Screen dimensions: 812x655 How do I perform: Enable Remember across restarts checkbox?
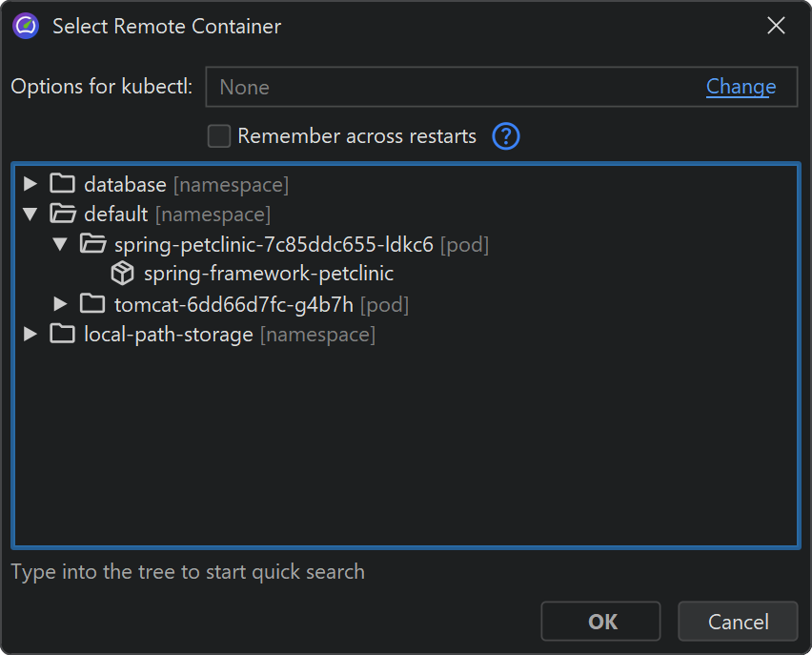(x=219, y=136)
